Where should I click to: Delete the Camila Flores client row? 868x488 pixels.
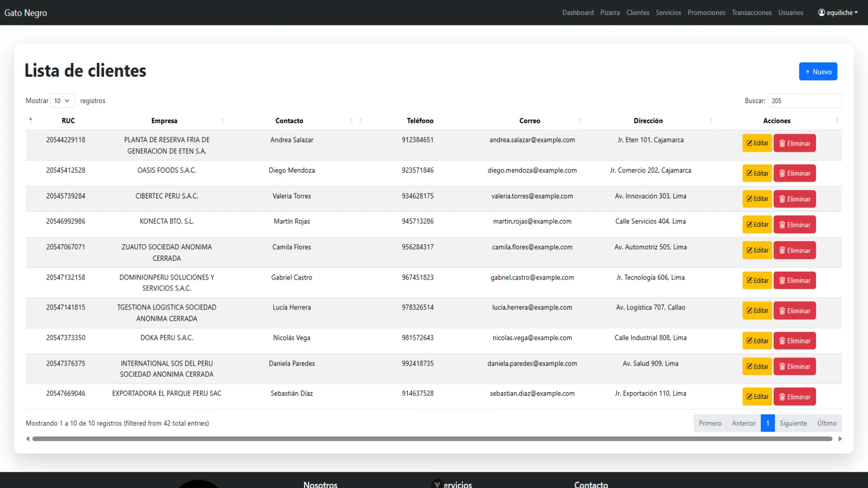coord(794,250)
